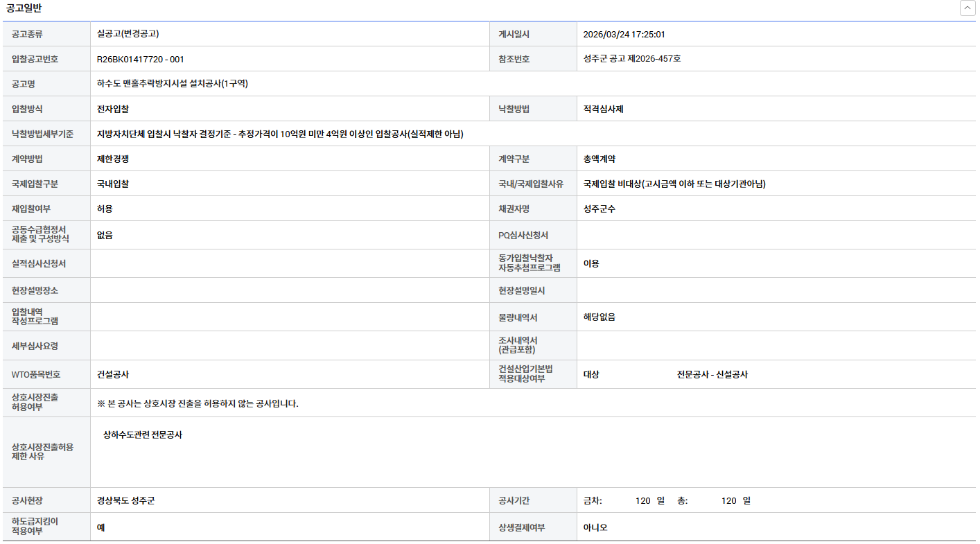The width and height of the screenshot is (980, 544).
Task: Click the 제한경쟁 contract method value
Action: point(113,159)
